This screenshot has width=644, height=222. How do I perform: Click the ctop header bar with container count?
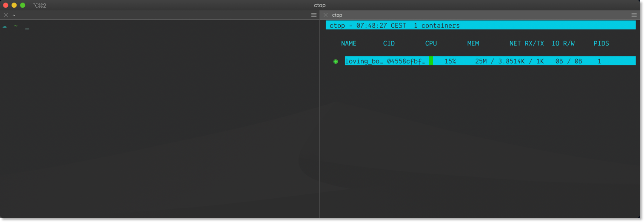[x=480, y=26]
